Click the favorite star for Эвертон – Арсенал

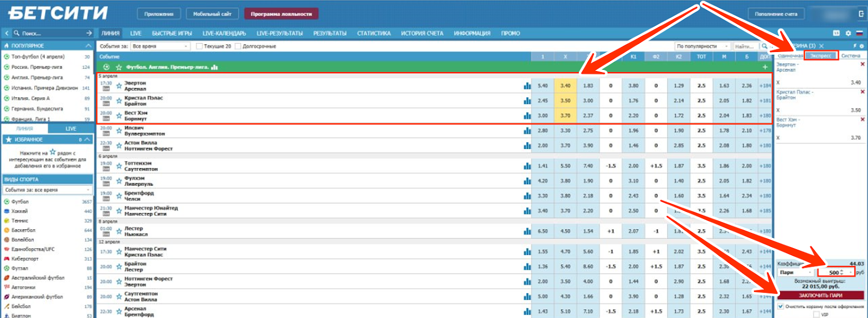119,86
